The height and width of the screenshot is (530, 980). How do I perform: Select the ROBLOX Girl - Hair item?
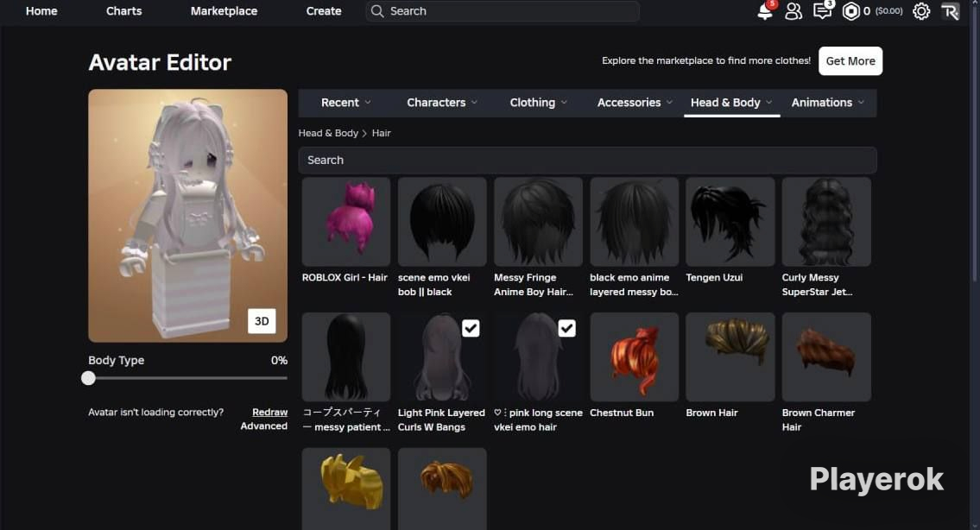point(346,222)
